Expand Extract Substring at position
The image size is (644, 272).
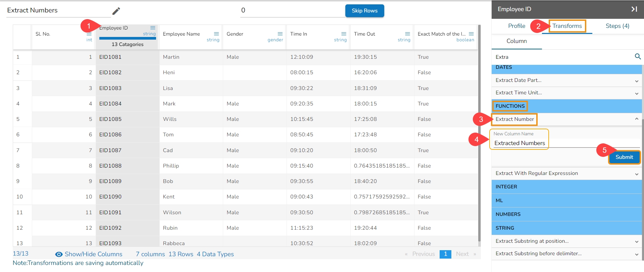636,241
